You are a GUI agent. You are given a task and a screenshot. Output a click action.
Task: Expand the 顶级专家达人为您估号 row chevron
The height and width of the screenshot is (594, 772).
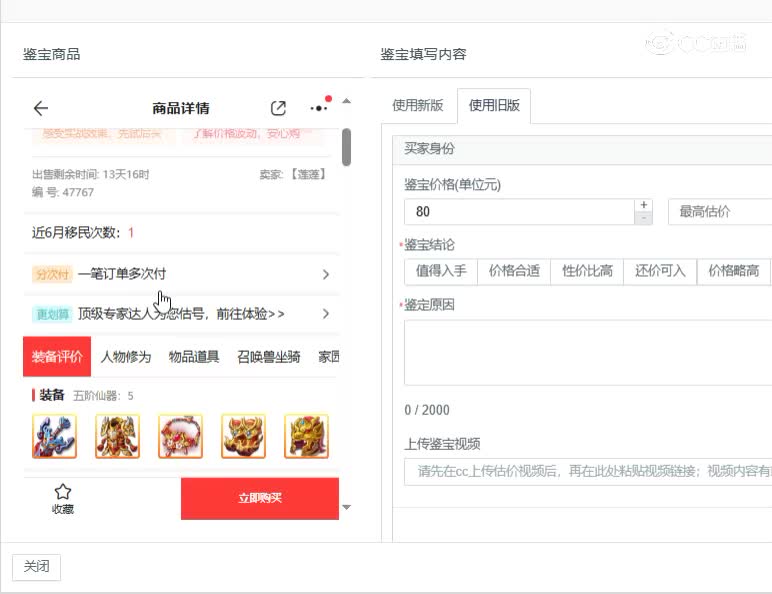[325, 314]
